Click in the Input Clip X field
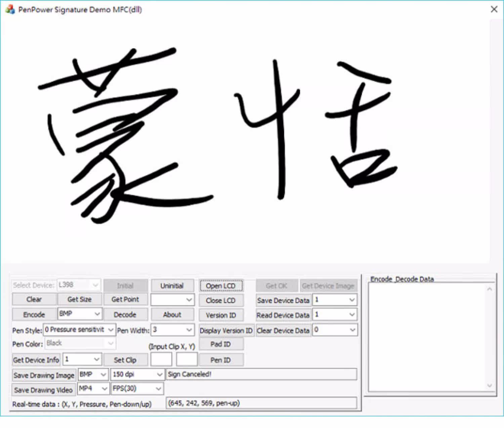Viewport: 504px width, 428px height. click(x=161, y=359)
